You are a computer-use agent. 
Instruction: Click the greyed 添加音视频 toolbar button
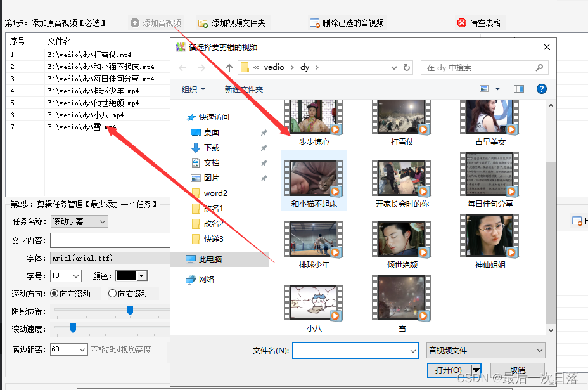pyautogui.click(x=156, y=23)
